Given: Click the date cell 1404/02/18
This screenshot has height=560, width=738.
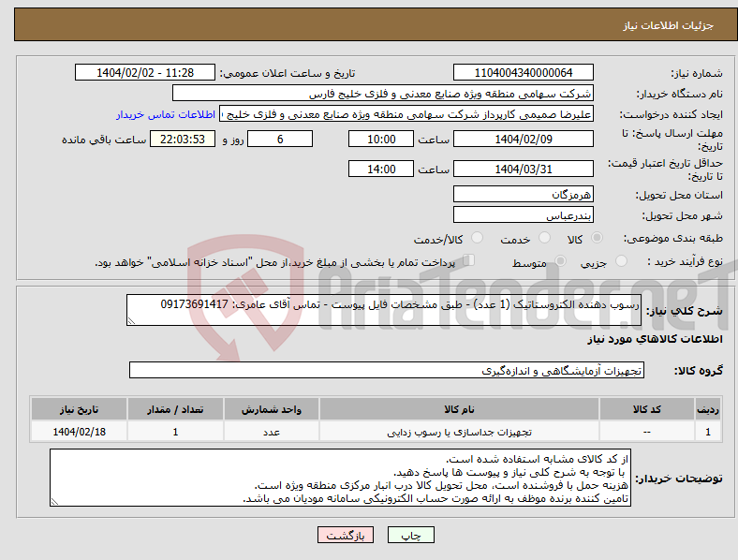Looking at the screenshot, I should (79, 432).
